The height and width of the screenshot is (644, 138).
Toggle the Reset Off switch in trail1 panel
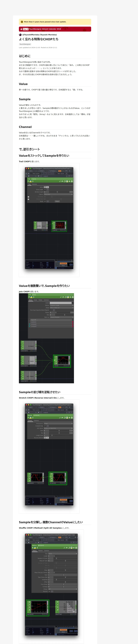46,201
